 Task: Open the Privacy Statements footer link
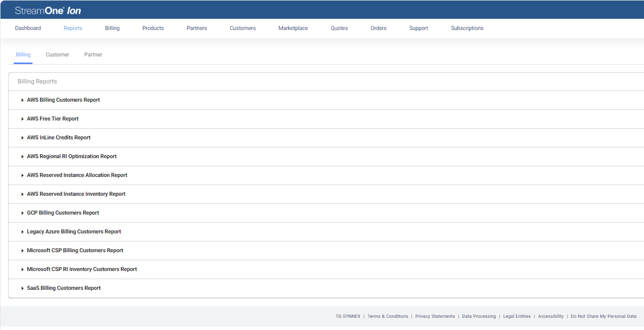coord(435,316)
